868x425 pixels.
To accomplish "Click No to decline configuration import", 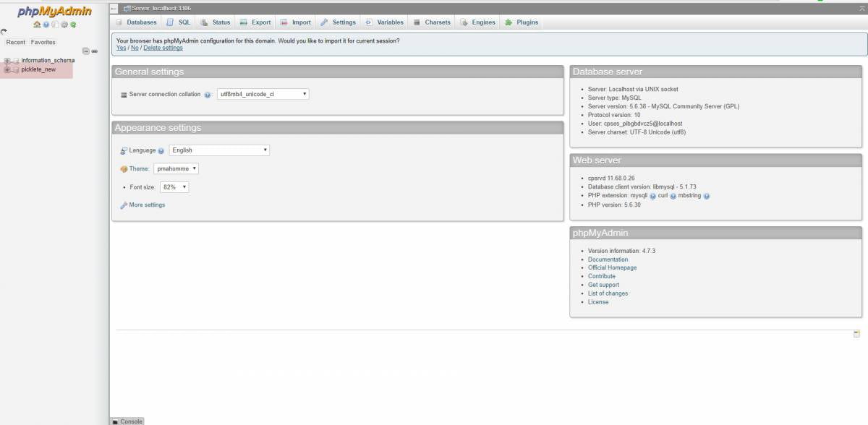I will click(x=135, y=48).
